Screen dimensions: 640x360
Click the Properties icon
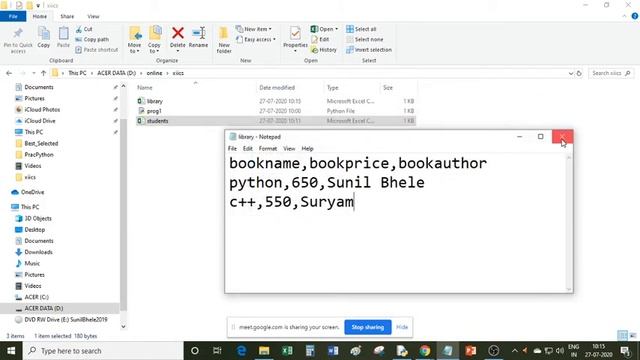click(295, 33)
